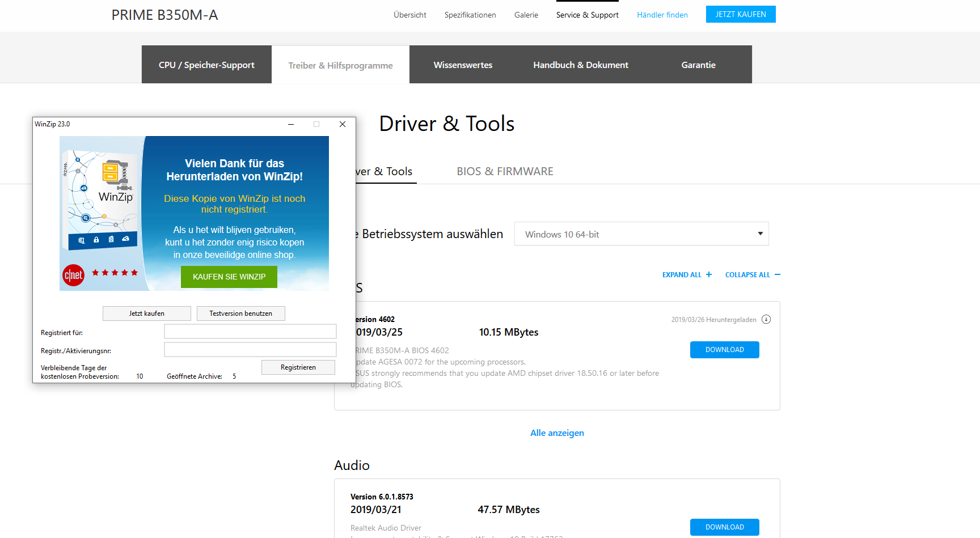Click the '2019/03/21' audio driver date

(x=376, y=510)
